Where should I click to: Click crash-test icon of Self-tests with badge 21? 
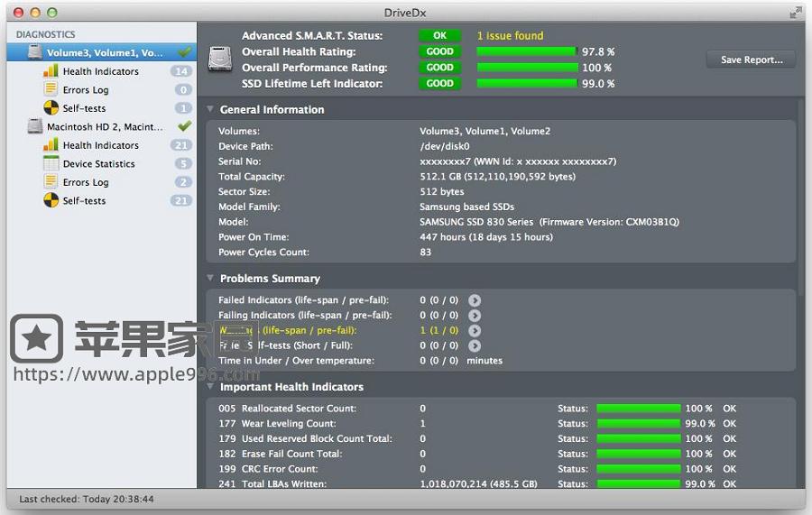click(51, 200)
